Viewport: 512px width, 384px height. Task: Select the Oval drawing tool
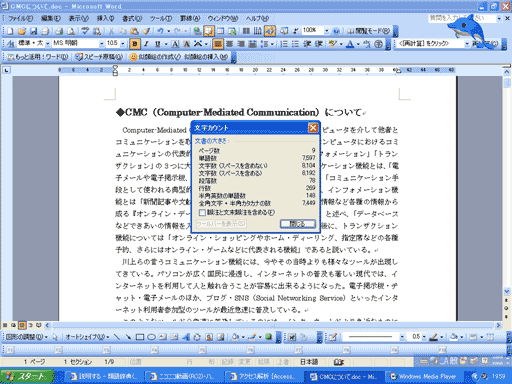(151, 337)
